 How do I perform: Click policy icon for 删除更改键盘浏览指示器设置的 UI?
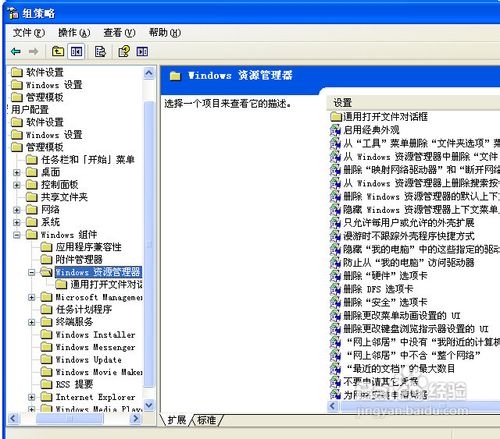coord(335,329)
